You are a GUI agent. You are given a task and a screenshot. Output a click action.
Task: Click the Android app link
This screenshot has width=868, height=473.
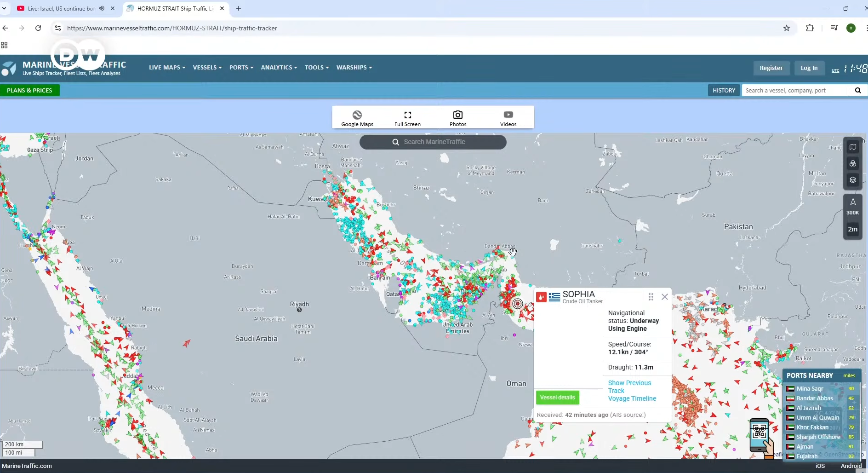coord(851,466)
